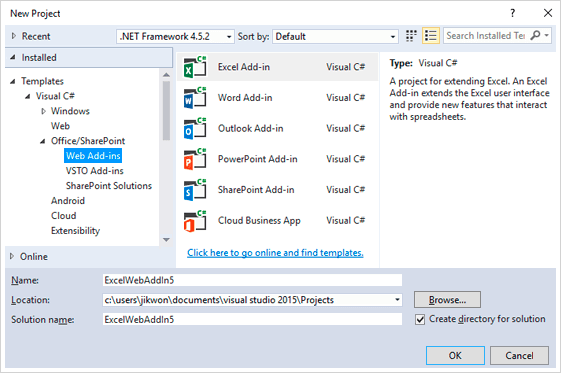Toggle Create directory for solution checkbox

click(x=420, y=319)
